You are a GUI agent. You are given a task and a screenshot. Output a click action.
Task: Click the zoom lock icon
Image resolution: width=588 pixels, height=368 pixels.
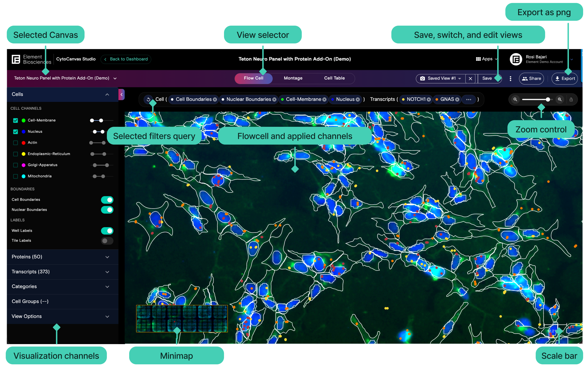click(x=571, y=100)
